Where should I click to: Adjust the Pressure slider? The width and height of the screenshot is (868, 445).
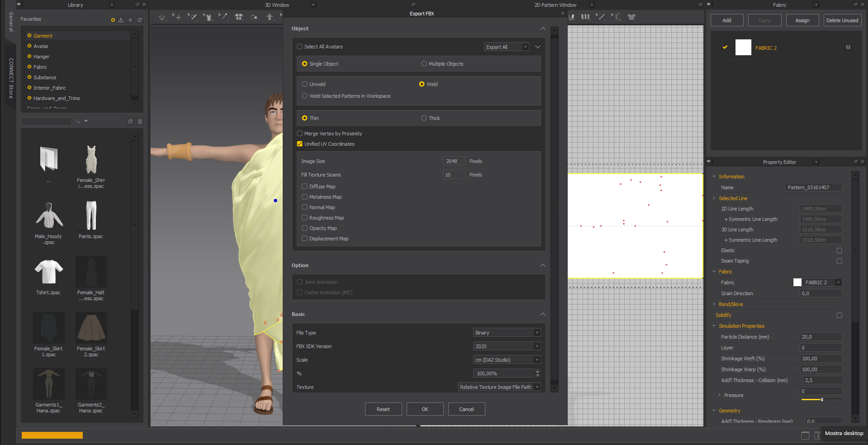point(821,400)
